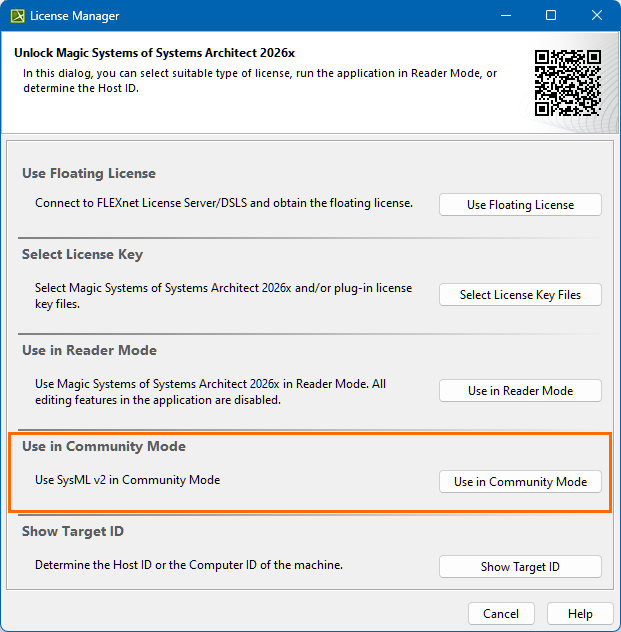The width and height of the screenshot is (621, 632).
Task: Click the Use Floating License button
Action: tap(520, 205)
